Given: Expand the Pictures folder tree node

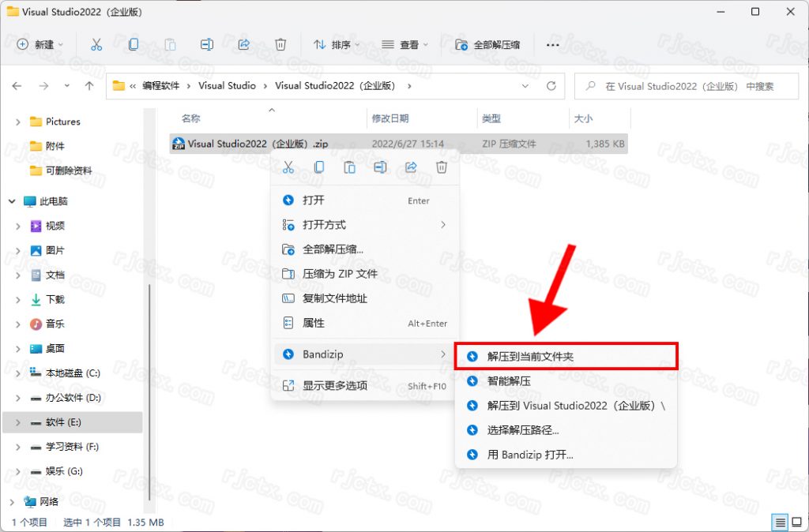Looking at the screenshot, I should click(x=18, y=122).
